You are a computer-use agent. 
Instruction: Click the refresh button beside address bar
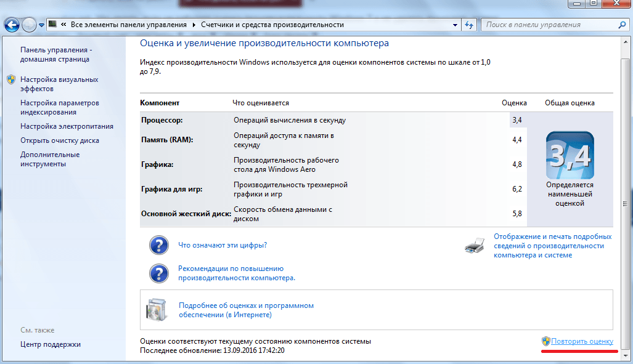tap(470, 25)
